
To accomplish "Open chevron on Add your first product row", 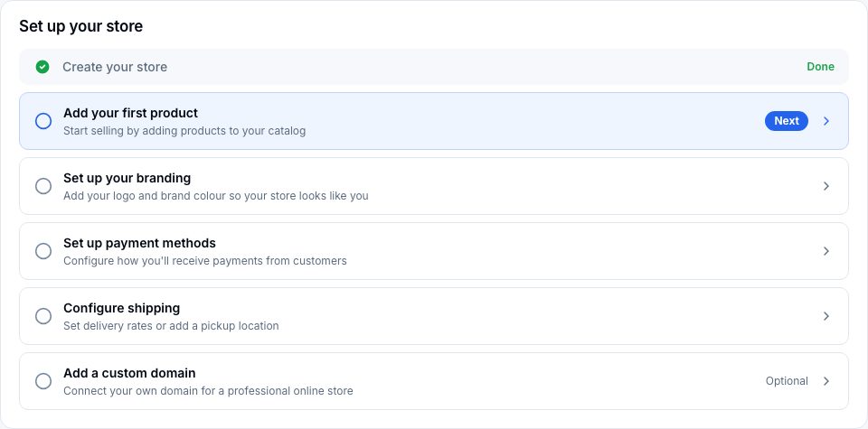I will [x=826, y=121].
